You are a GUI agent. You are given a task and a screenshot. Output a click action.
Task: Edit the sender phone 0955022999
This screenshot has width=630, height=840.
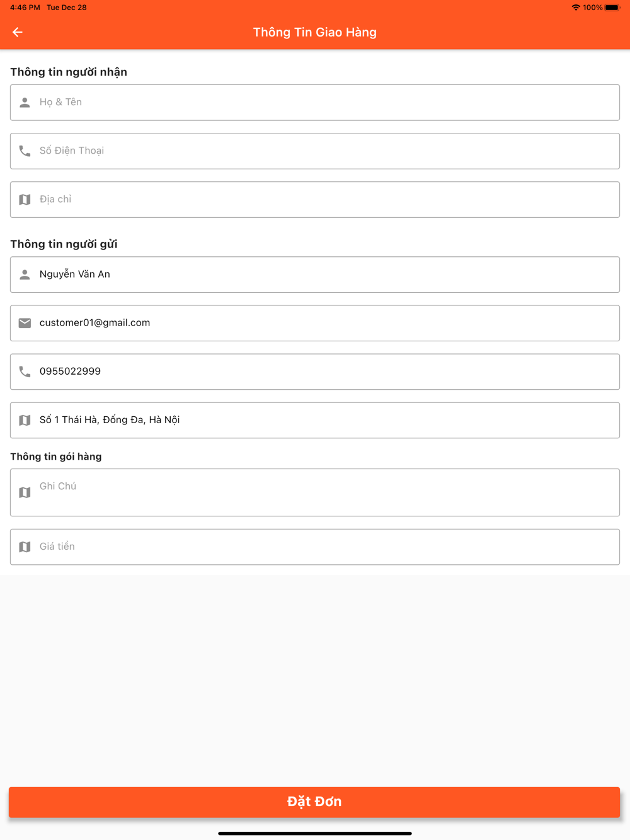315,372
